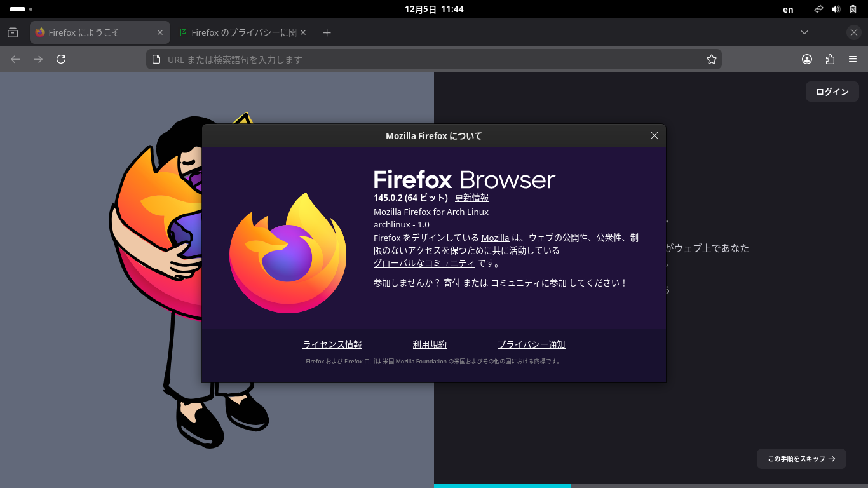
Task: Click the page icon in address bar
Action: [156, 59]
